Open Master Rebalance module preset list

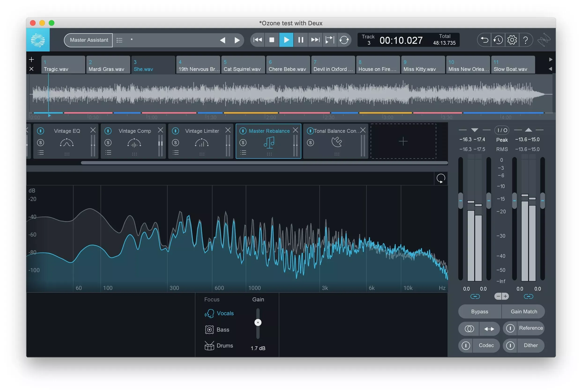pos(243,152)
